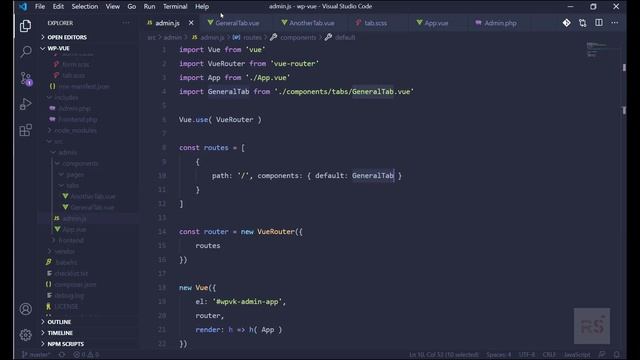Collapse the components folder in tree
This screenshot has width=640, height=360.
click(80, 163)
